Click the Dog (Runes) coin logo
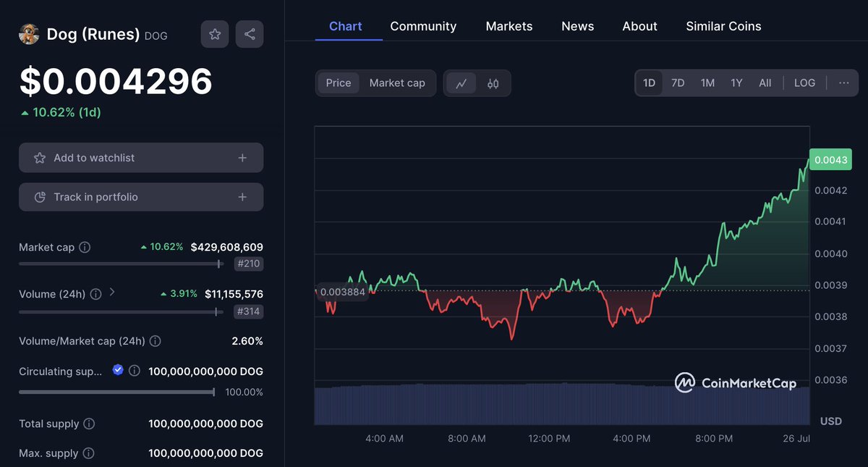 click(x=29, y=34)
